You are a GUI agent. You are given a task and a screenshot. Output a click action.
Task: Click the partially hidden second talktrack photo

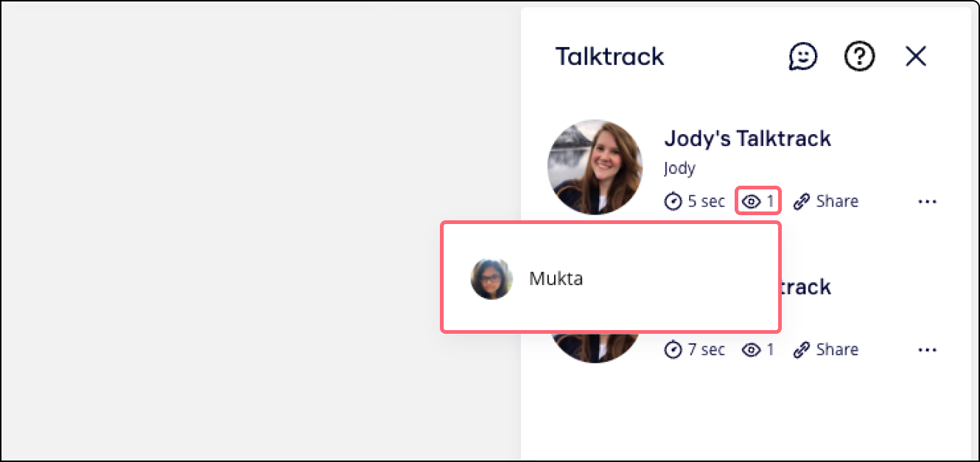tap(595, 348)
